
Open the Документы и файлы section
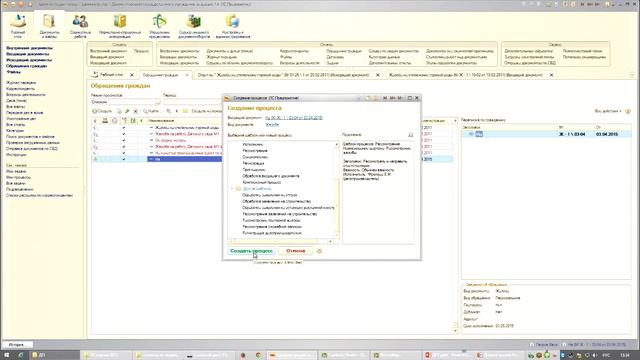[x=49, y=26]
